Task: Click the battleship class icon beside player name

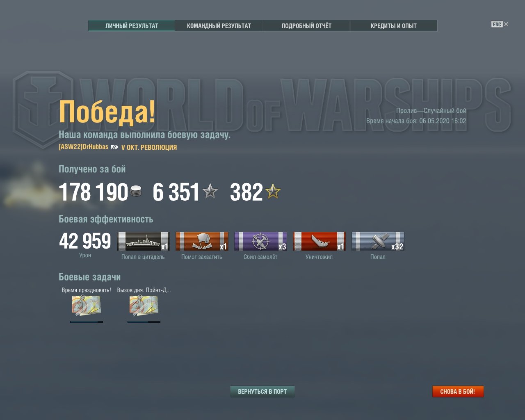Action: click(115, 147)
